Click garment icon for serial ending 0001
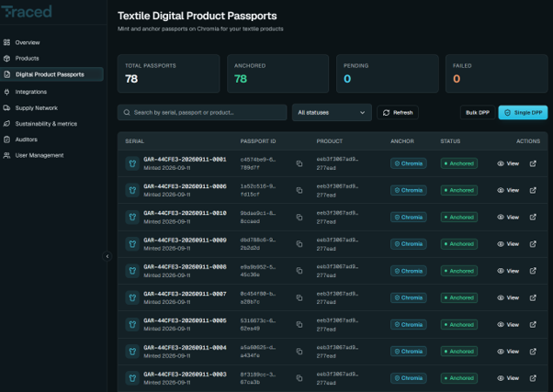 point(132,163)
